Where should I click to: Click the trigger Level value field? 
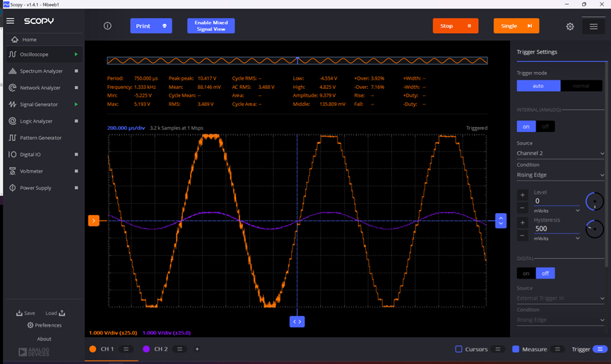click(557, 201)
